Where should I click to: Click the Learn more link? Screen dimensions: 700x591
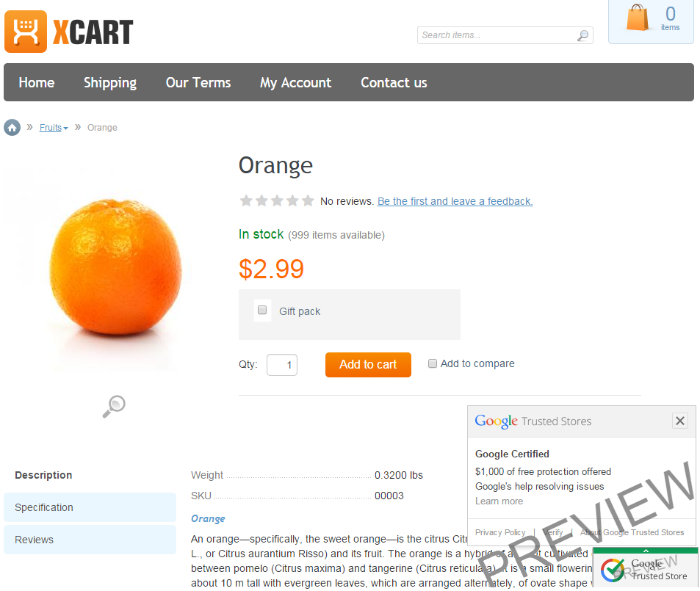coord(499,501)
